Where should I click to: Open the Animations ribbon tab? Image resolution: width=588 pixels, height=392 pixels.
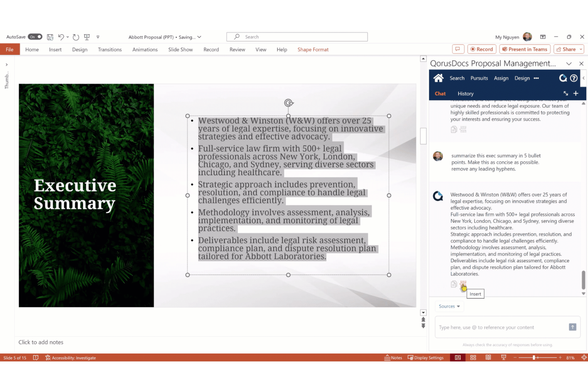click(x=145, y=50)
